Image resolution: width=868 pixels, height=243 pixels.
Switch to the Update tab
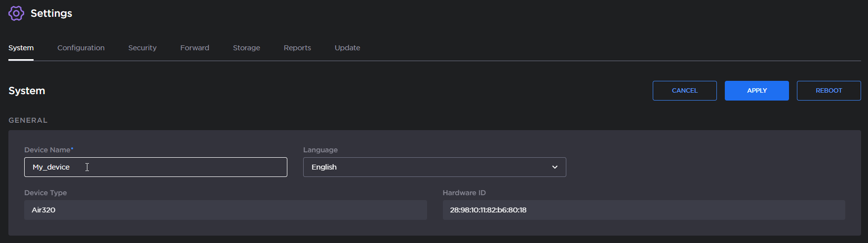347,48
